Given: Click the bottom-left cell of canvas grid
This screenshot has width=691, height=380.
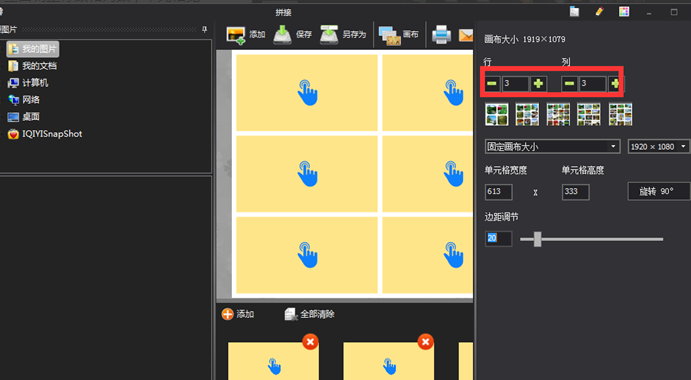Looking at the screenshot, I should click(307, 255).
